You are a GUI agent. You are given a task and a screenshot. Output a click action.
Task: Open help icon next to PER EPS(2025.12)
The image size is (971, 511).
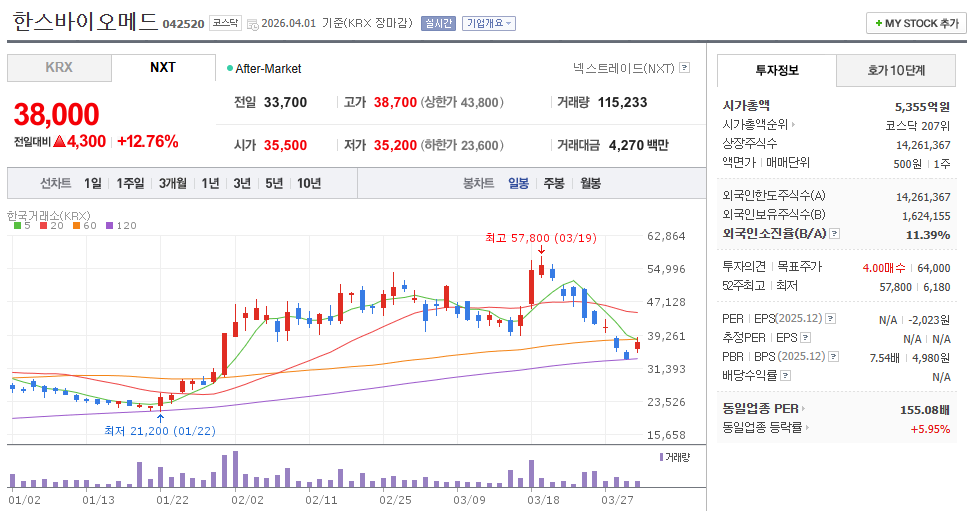click(x=830, y=318)
